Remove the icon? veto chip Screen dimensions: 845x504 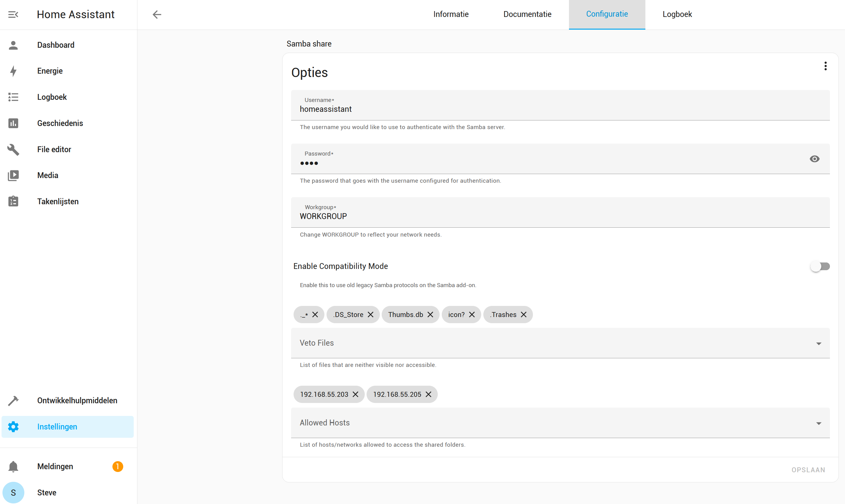click(472, 315)
